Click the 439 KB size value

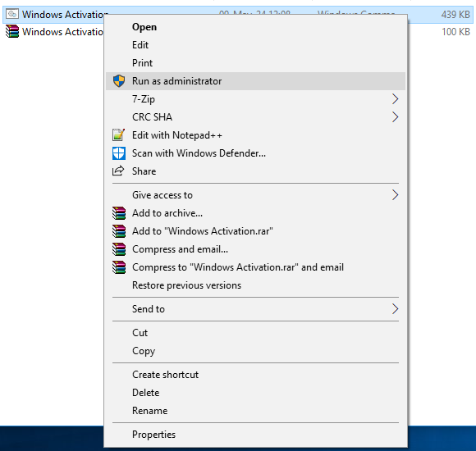coord(455,14)
